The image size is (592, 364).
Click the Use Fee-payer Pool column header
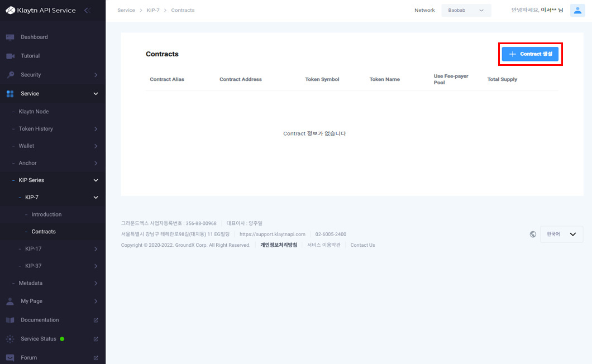[451, 79]
